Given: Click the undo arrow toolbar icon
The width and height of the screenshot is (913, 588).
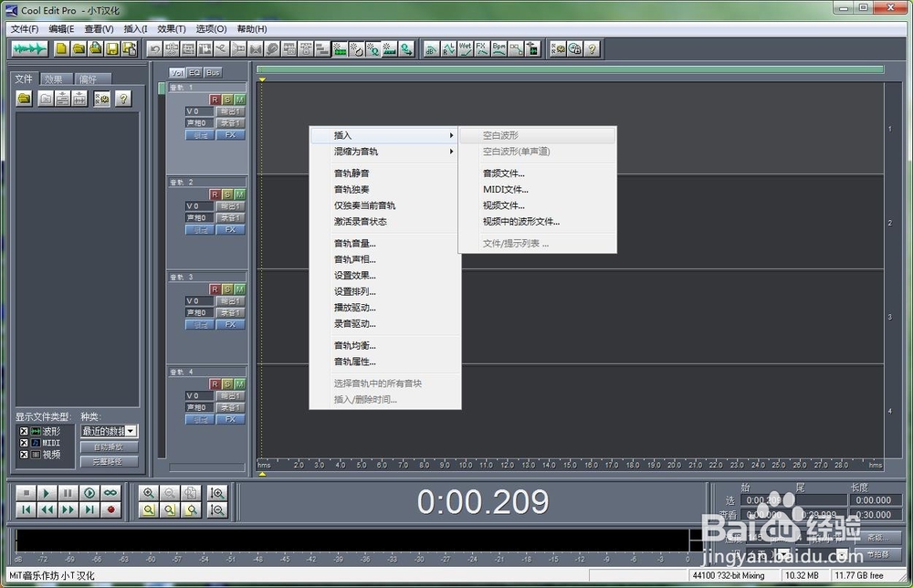Looking at the screenshot, I should tap(154, 49).
